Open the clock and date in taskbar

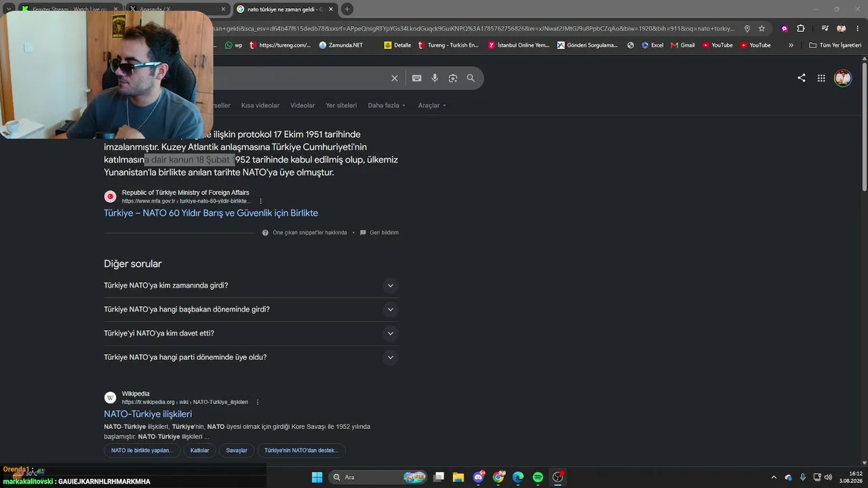pos(850,477)
